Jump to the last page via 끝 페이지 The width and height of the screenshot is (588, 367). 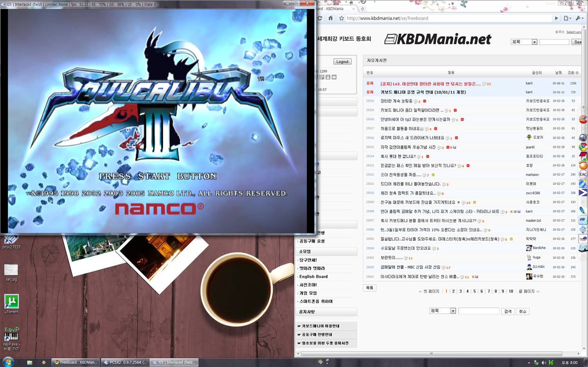pyautogui.click(x=529, y=291)
